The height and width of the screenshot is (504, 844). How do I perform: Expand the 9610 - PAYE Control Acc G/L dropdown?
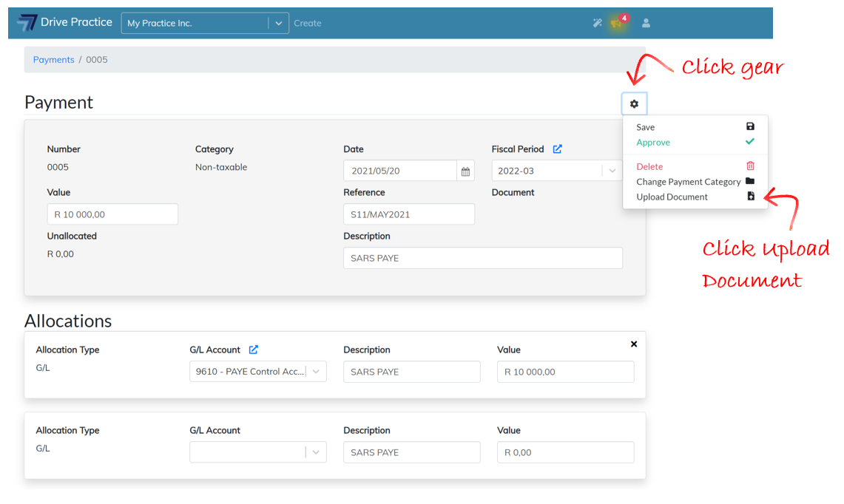316,372
